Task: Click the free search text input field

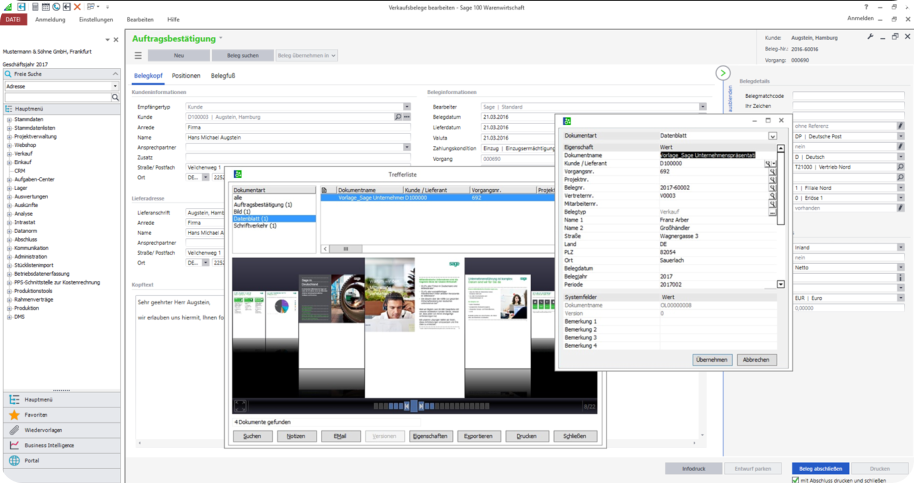Action: click(58, 97)
